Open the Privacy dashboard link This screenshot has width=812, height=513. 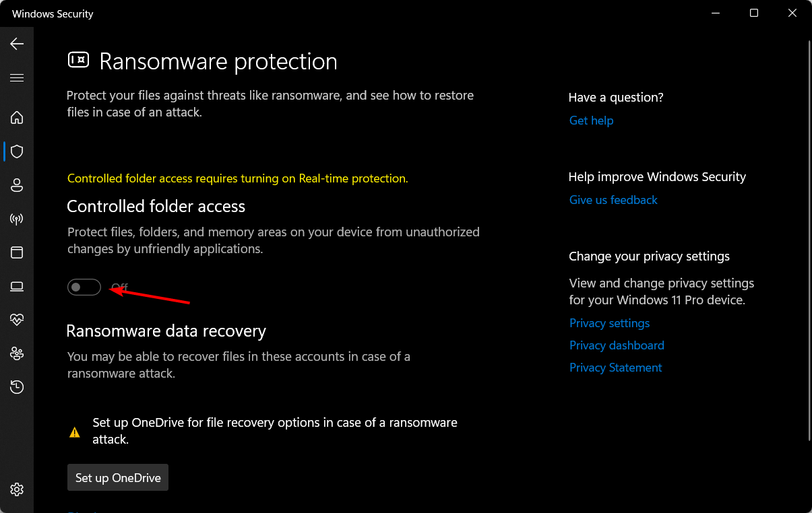pos(617,345)
